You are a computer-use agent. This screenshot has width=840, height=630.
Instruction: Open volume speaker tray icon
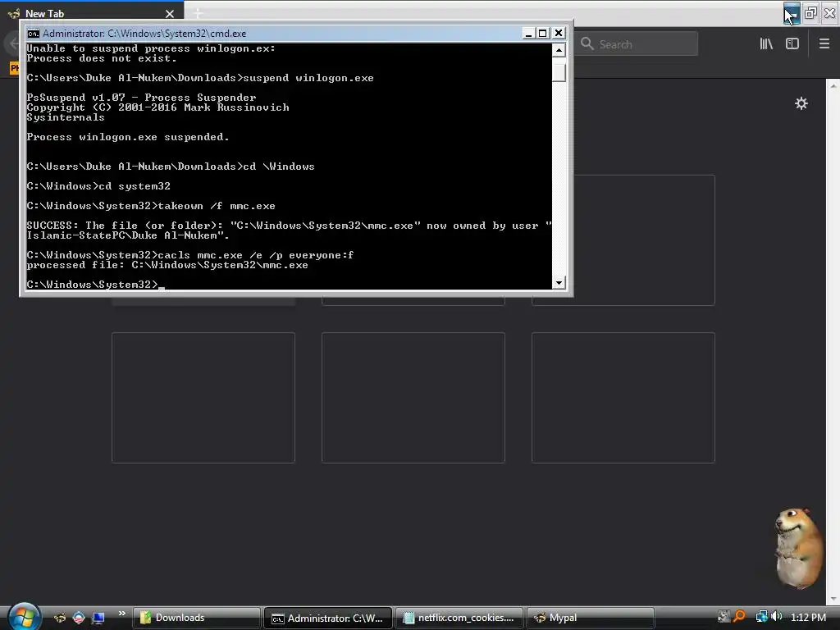tap(776, 617)
